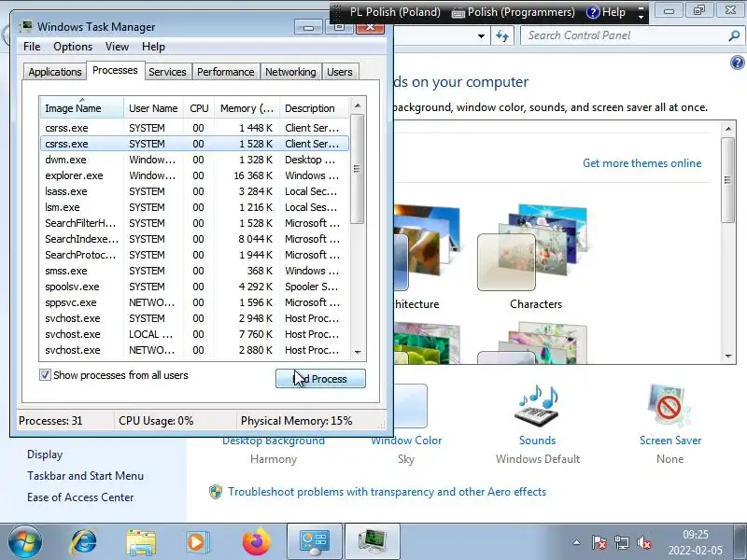Image resolution: width=747 pixels, height=560 pixels.
Task: Click PL Polish (Poland) language selector
Action: click(x=395, y=12)
